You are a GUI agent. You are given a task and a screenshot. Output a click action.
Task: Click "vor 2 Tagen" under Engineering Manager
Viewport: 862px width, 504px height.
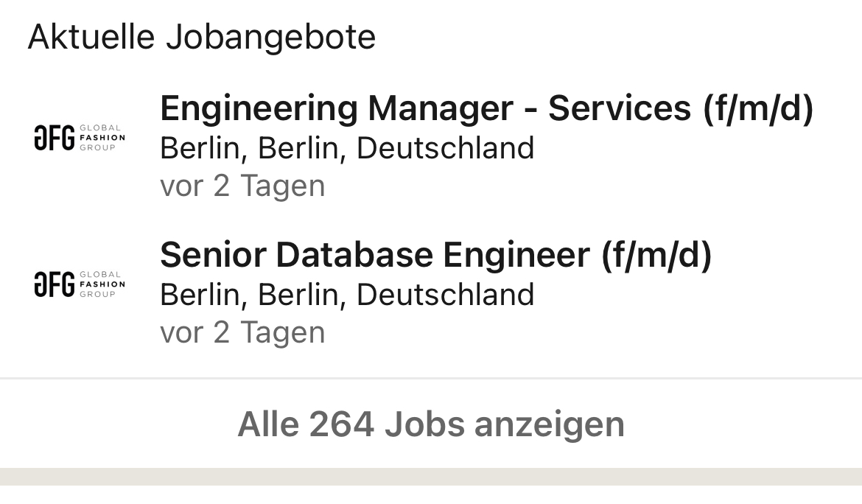[242, 186]
